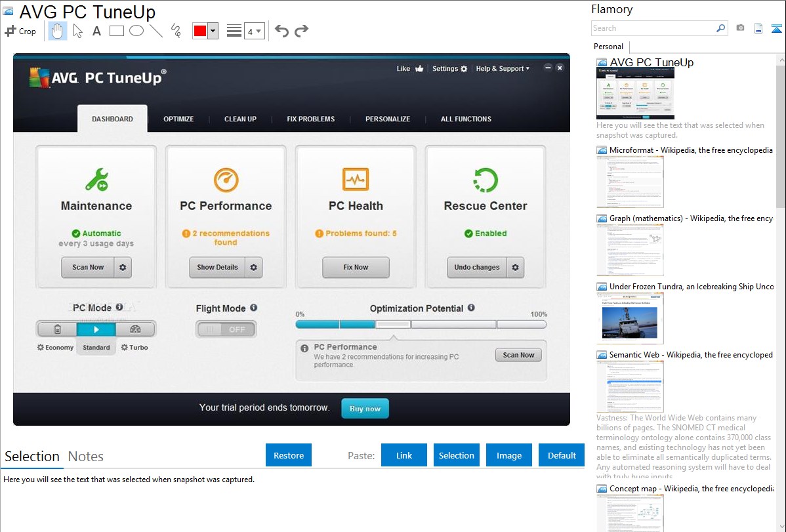Viewport: 786px width, 532px height.
Task: Set PC Mode to Standard play button
Action: pos(96,329)
